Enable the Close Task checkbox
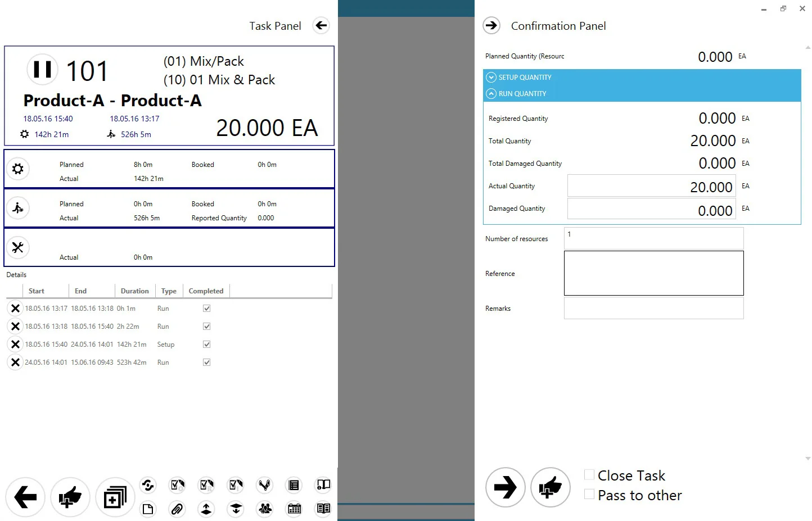 (589, 475)
